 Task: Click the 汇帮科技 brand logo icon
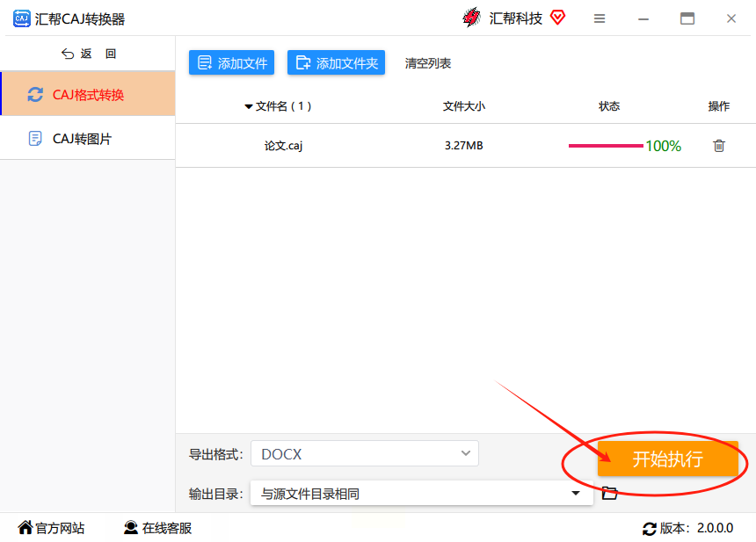click(x=471, y=18)
